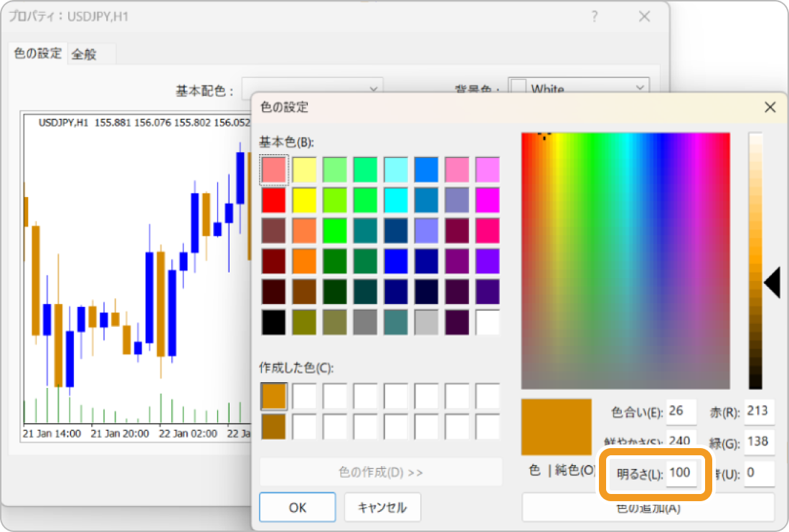Click the color spectrum gradient field

625,260
